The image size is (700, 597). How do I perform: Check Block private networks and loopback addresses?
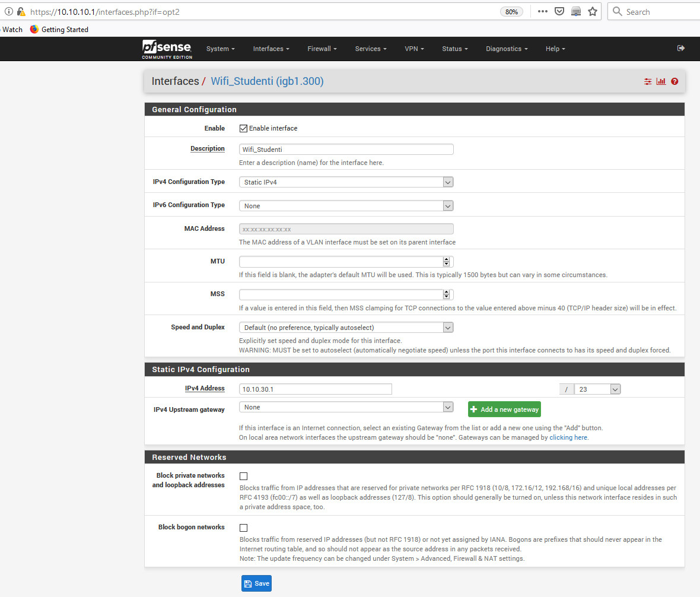243,477
